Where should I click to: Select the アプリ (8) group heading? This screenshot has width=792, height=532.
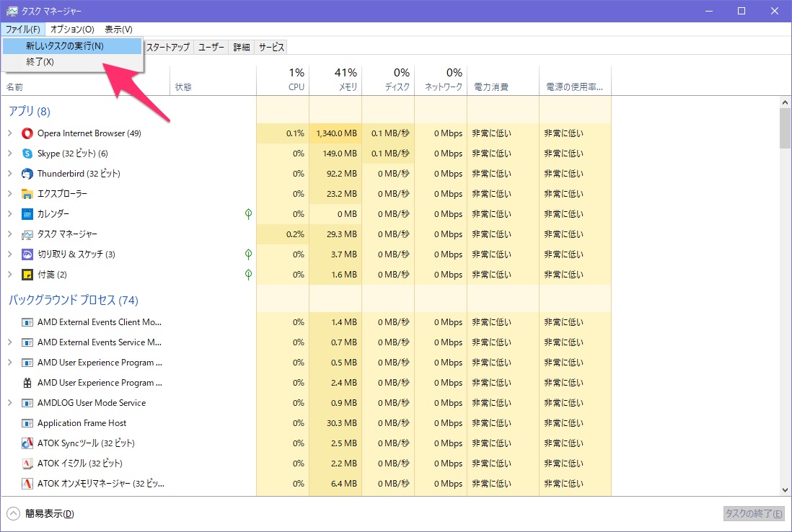(30, 111)
